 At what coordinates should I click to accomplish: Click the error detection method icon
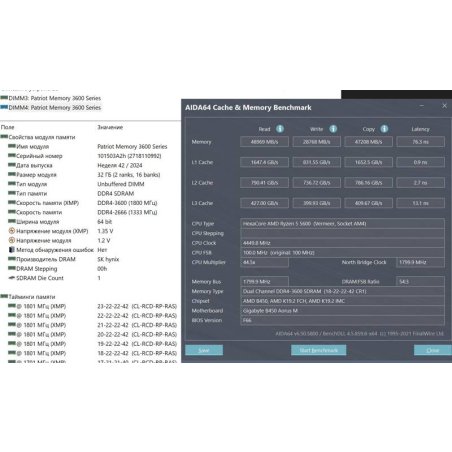(12, 249)
